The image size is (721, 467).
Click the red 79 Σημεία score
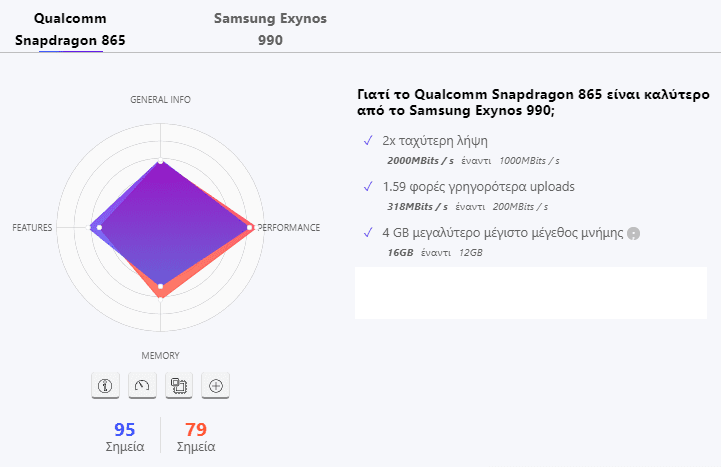click(196, 437)
